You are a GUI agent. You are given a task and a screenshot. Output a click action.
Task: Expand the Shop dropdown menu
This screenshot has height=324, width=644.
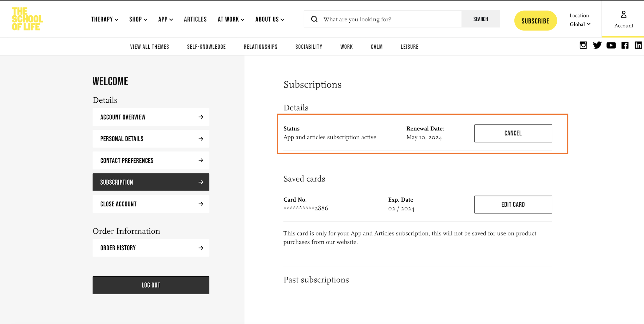click(138, 19)
